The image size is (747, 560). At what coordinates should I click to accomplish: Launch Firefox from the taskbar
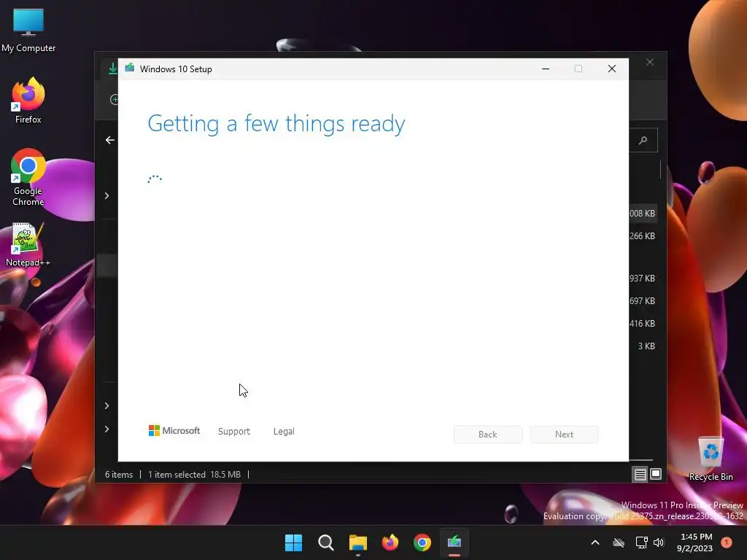click(390, 542)
